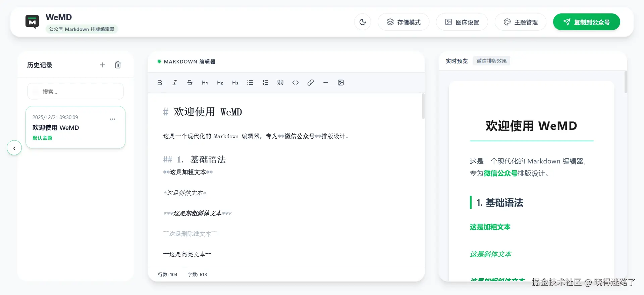Viewport: 644px width, 295px height.
Task: Click the preview panel's vertical scrollbar
Action: point(626,82)
